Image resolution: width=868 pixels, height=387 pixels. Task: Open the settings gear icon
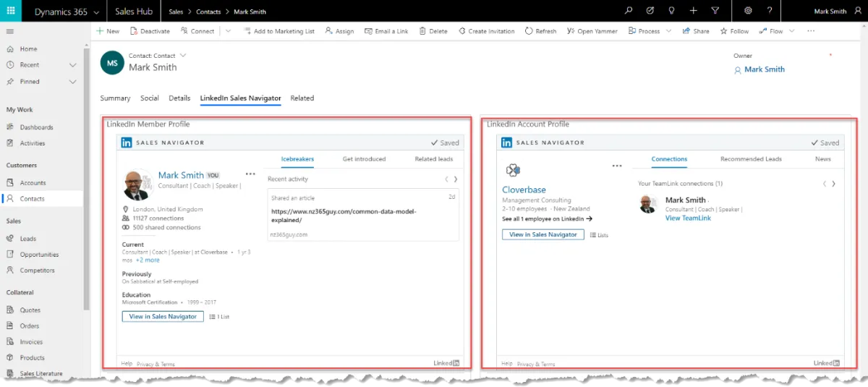(x=748, y=11)
